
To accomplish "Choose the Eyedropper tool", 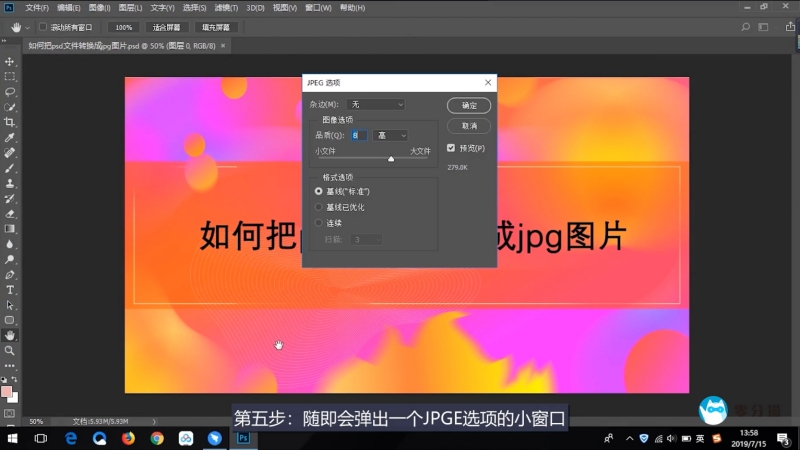I will (x=10, y=137).
